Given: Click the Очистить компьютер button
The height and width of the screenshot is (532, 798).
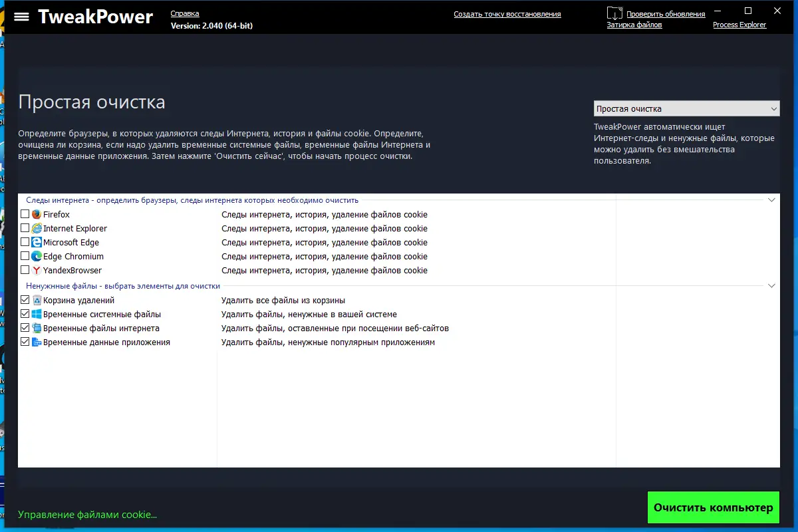Looking at the screenshot, I should [713, 507].
